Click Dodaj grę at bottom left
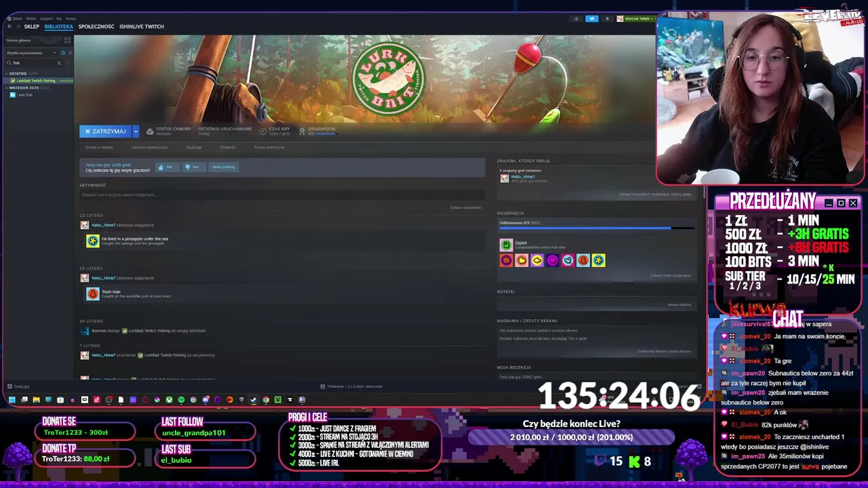 pos(18,386)
